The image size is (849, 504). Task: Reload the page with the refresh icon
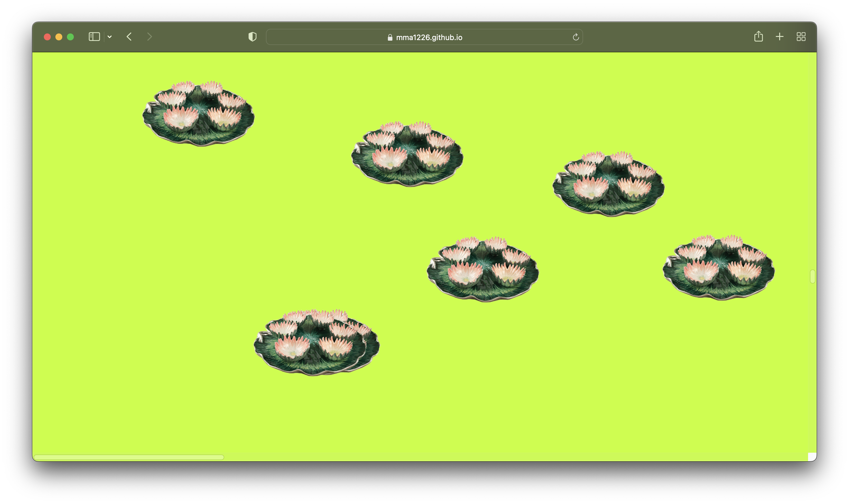pyautogui.click(x=576, y=37)
